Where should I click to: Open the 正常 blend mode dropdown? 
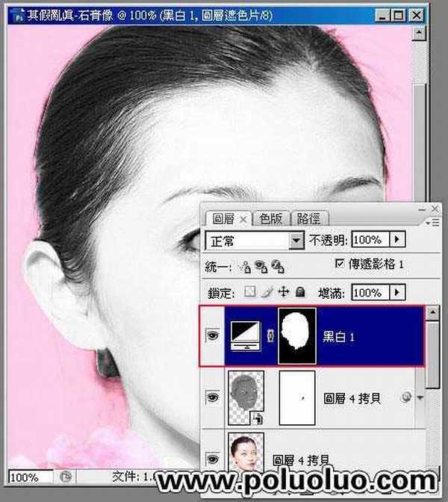(297, 241)
